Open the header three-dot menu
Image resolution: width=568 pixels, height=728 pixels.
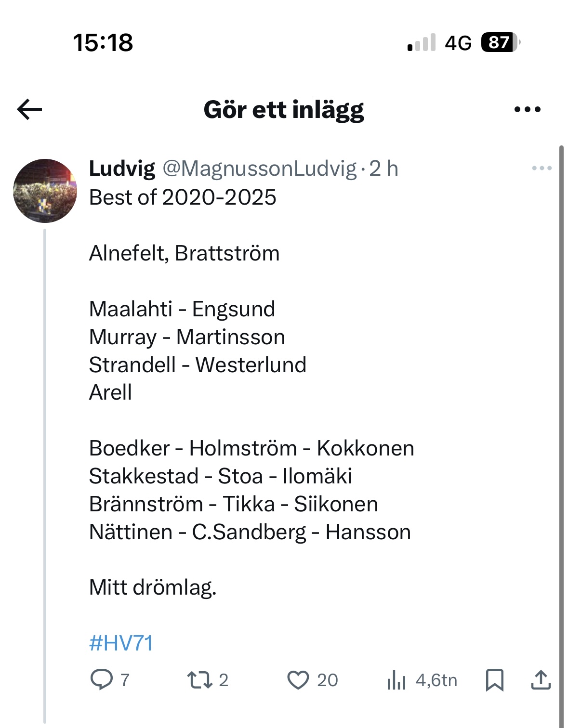coord(527,109)
